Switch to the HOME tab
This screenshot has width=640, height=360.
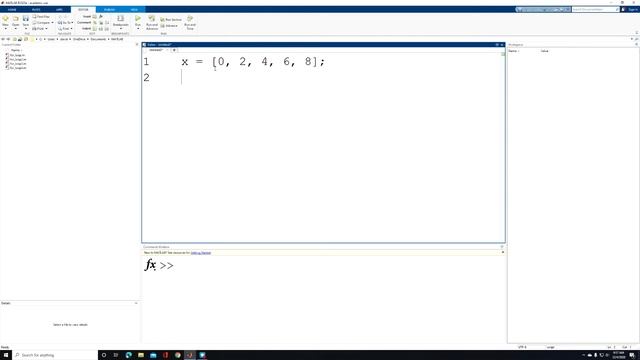coord(12,9)
